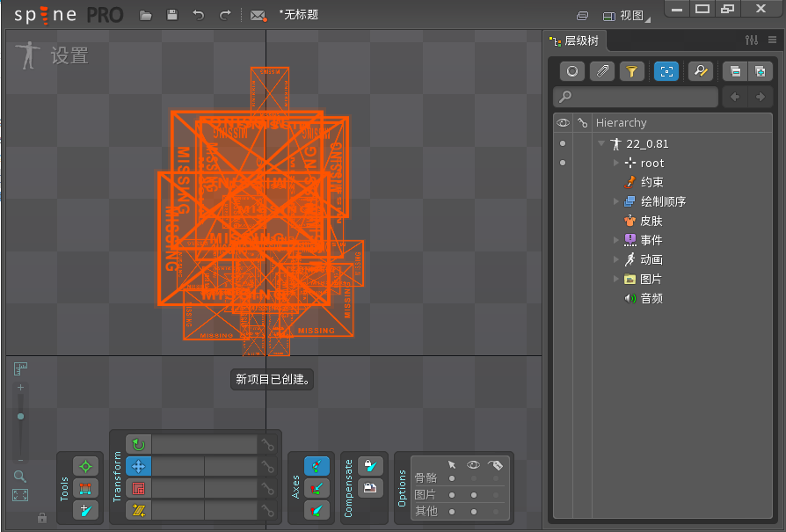Save the project with the floppy disk icon
786x532 pixels.
point(172,15)
